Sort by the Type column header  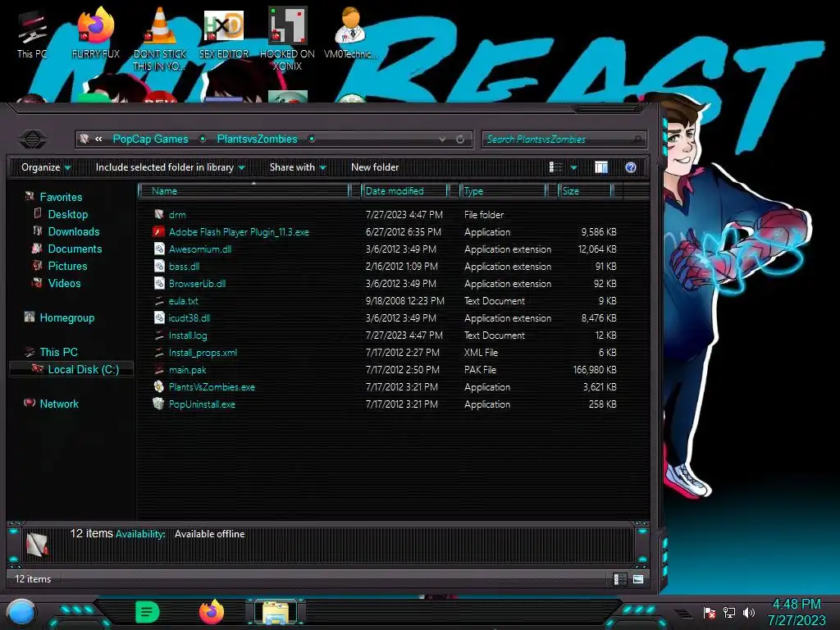[503, 190]
